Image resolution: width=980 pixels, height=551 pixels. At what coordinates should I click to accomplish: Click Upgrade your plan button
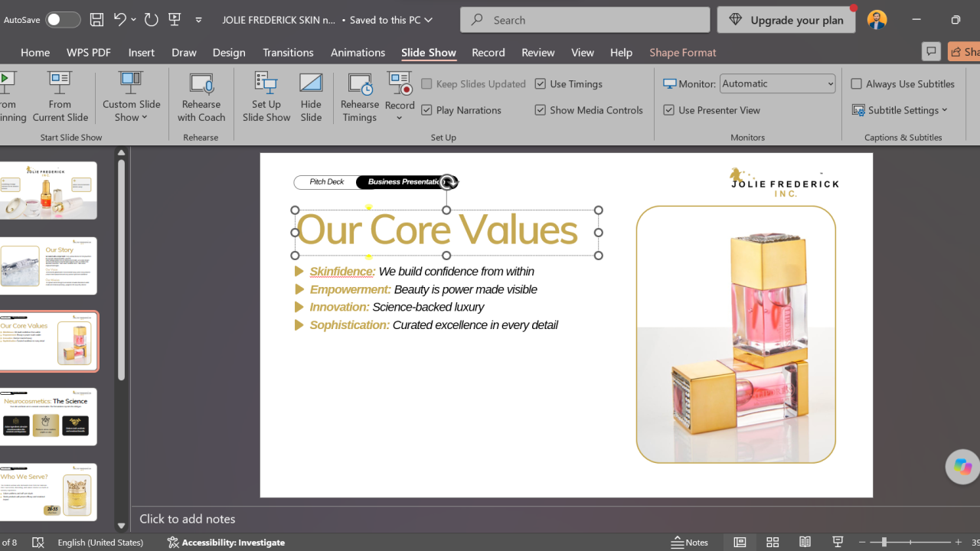pos(787,20)
